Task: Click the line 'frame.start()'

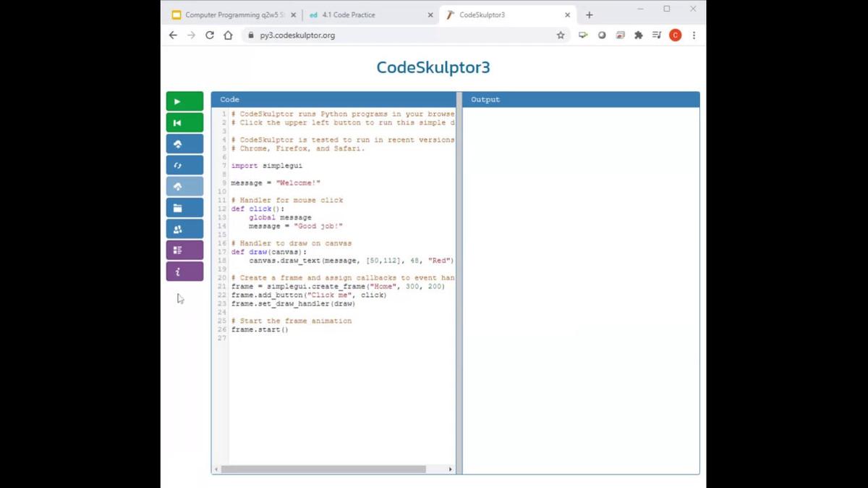Action: pos(260,330)
